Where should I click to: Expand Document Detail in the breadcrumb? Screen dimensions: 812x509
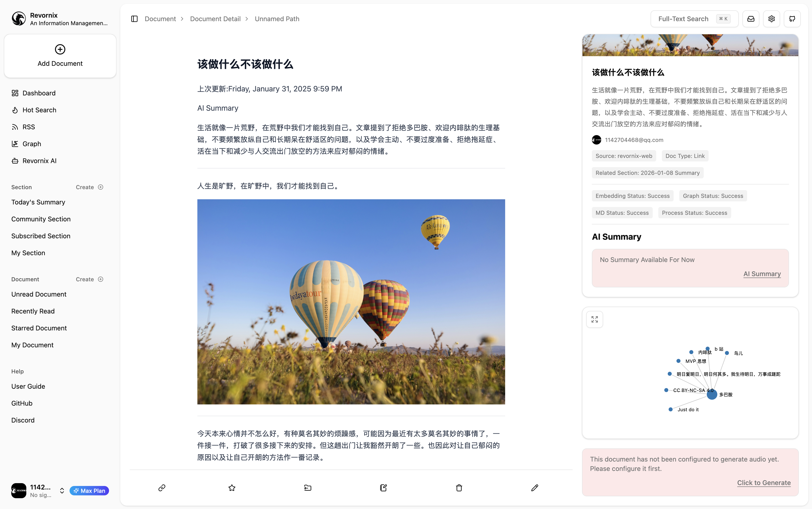pyautogui.click(x=215, y=19)
